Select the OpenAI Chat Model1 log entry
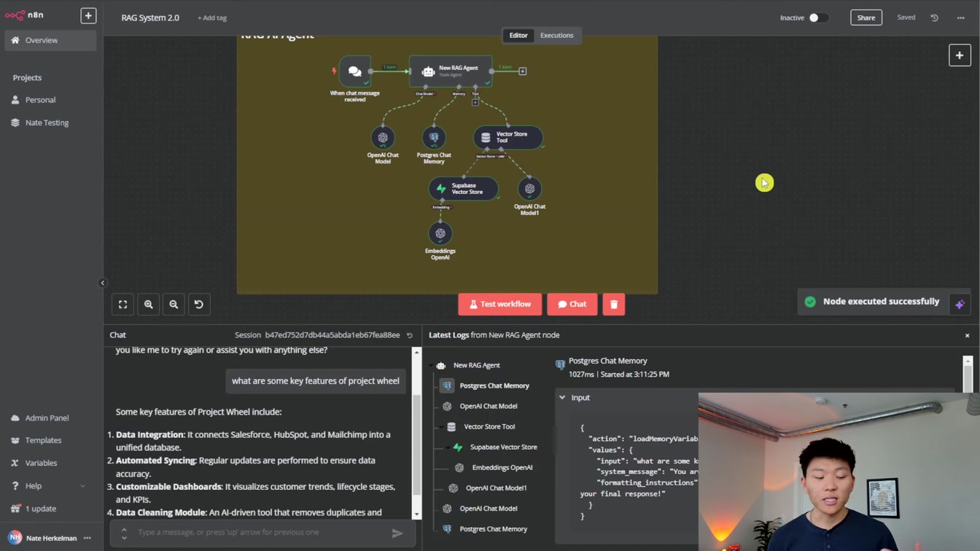Viewport: 980px width, 551px height. (x=496, y=488)
